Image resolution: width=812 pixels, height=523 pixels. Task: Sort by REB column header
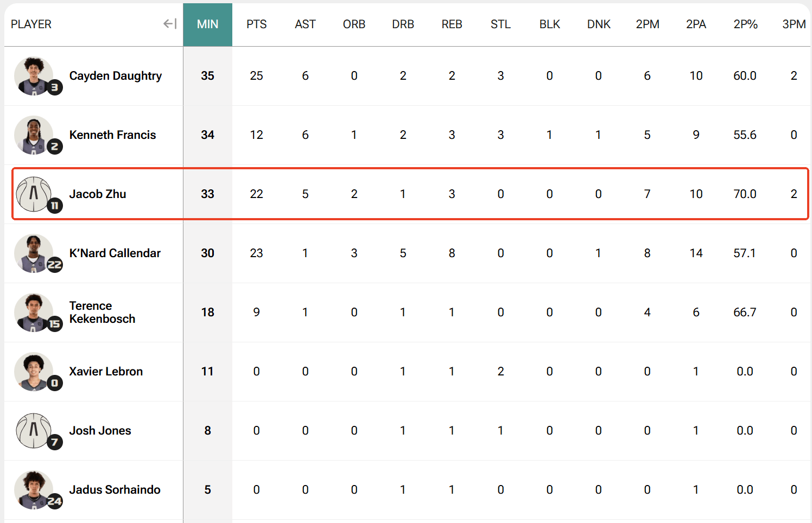(452, 24)
